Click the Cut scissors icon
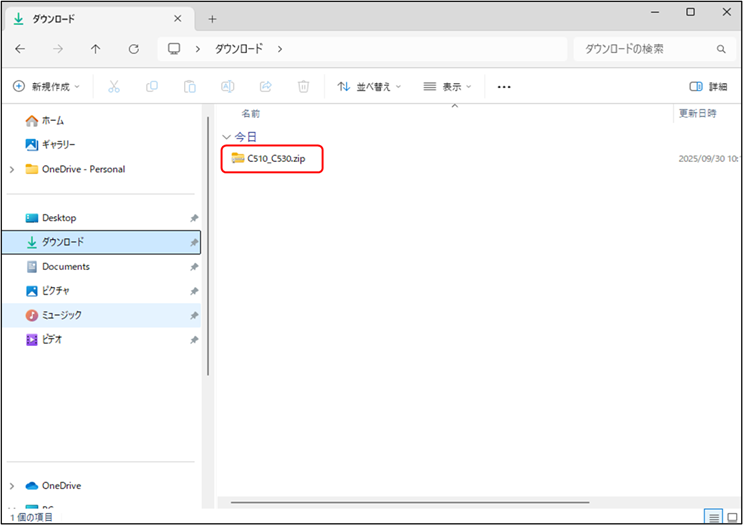The width and height of the screenshot is (743, 525). (x=114, y=87)
